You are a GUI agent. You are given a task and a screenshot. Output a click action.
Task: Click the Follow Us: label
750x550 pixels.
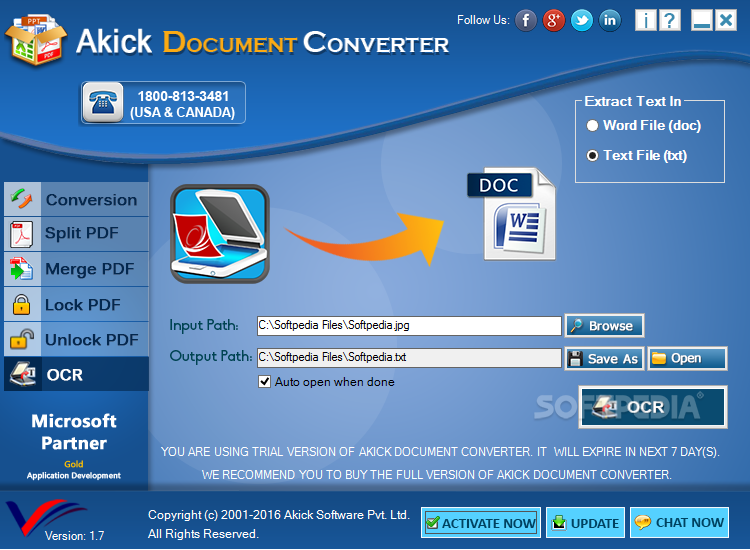483,20
